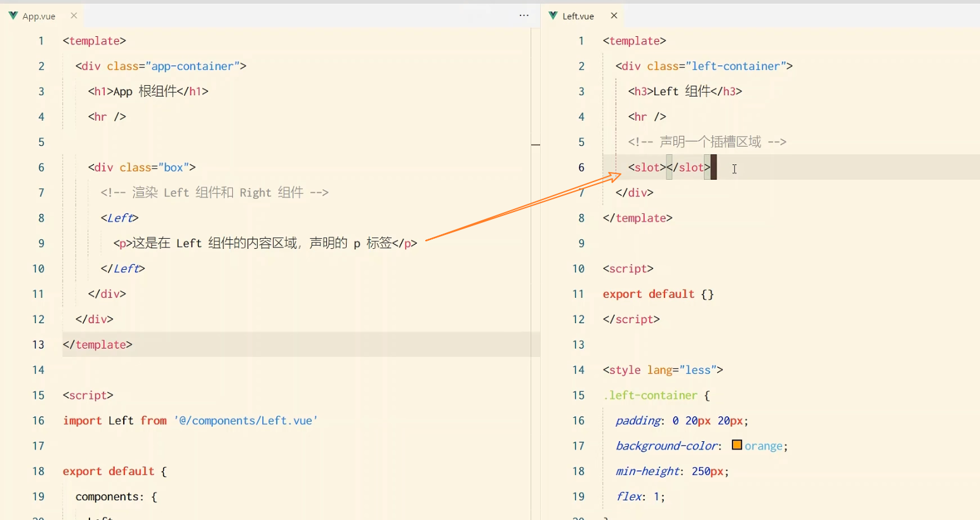Click the import Left from line
980x520 pixels.
pos(190,421)
